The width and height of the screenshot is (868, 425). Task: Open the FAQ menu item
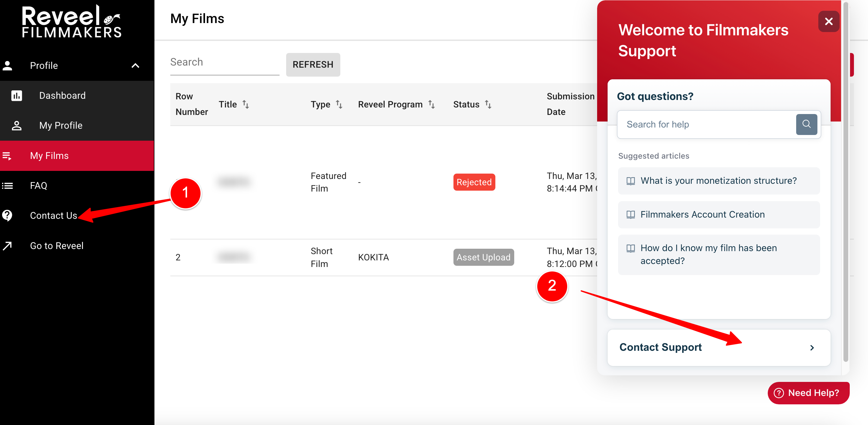click(x=38, y=186)
